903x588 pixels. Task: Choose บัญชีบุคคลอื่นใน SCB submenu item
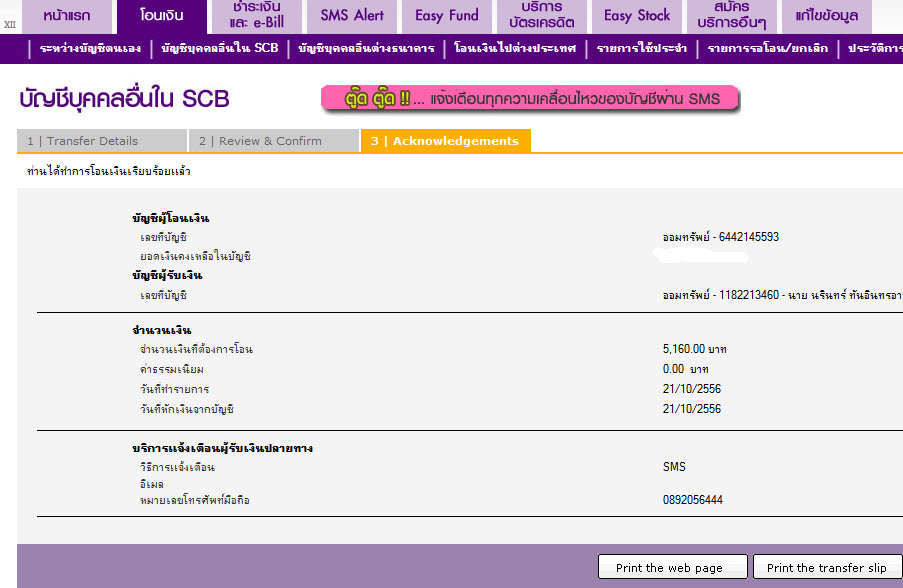[219, 48]
